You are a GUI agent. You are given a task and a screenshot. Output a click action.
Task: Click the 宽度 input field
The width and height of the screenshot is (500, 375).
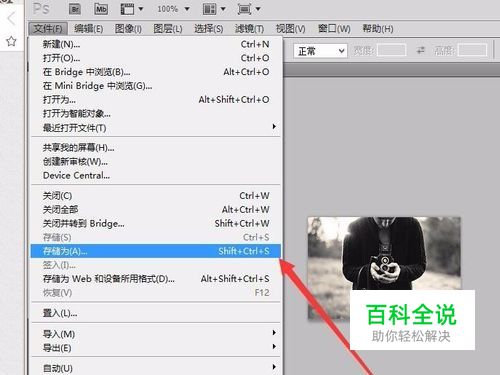(x=392, y=51)
